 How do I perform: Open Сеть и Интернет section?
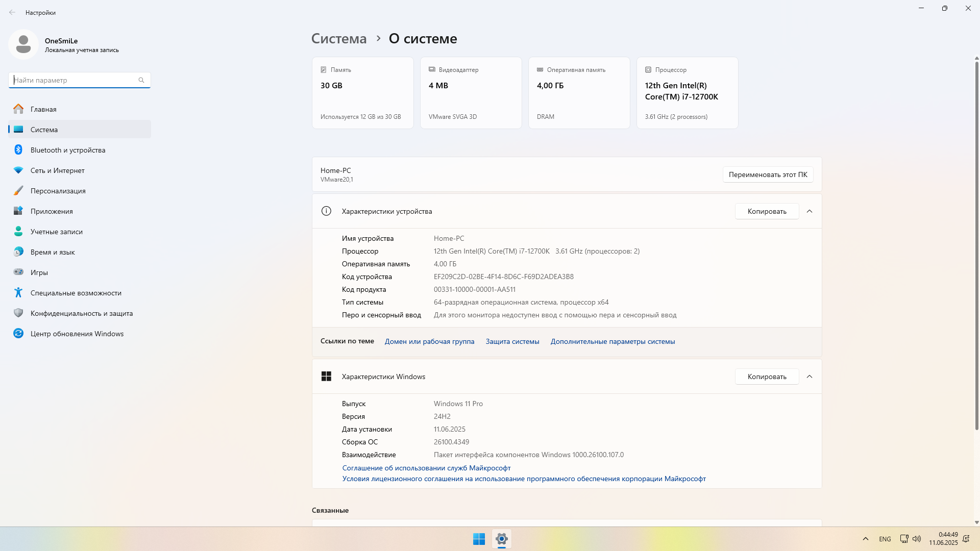pyautogui.click(x=57, y=170)
